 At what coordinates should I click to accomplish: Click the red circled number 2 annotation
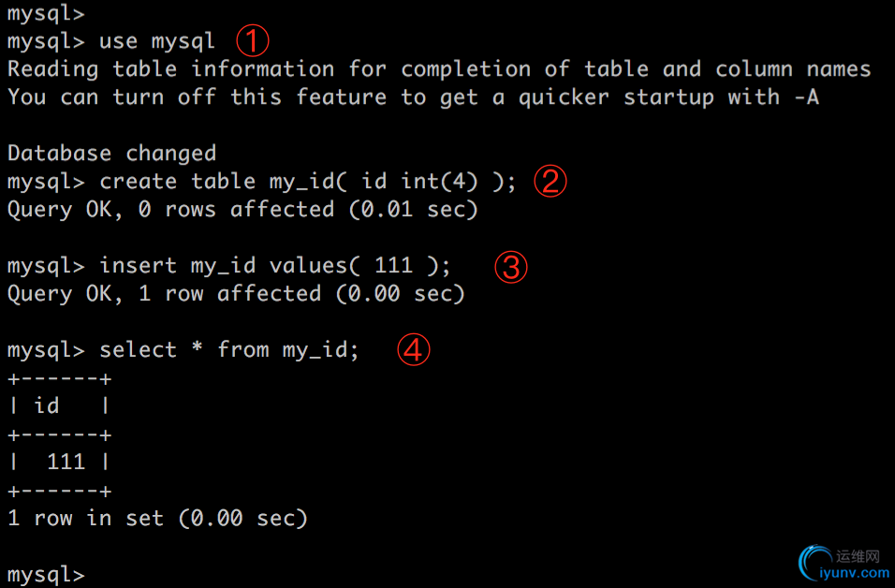point(550,182)
